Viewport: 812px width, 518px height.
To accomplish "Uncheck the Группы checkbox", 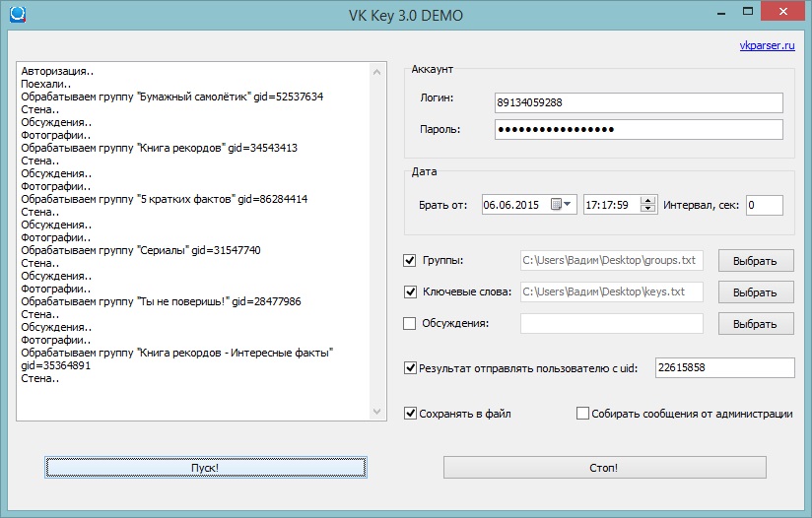I will 410,260.
